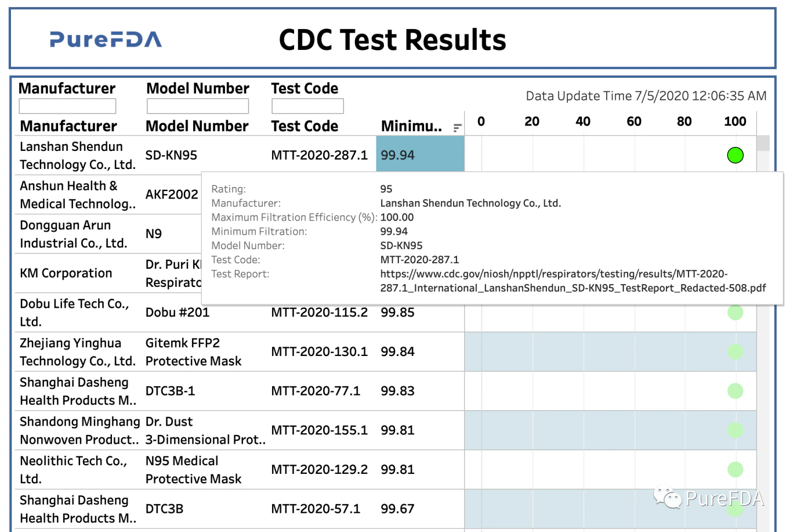Select the SD-KN95 model cell in the table
Image resolution: width=790 pixels, height=532 pixels.
[171, 155]
